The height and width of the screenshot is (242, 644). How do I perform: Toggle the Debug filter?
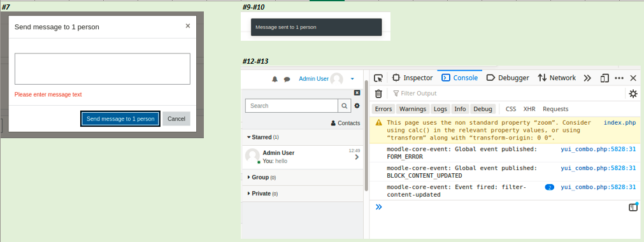coord(483,109)
